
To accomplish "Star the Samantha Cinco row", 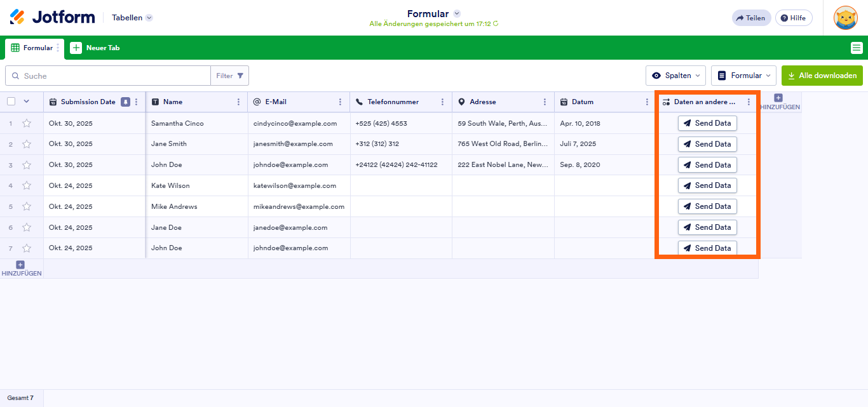I will pyautogui.click(x=27, y=123).
